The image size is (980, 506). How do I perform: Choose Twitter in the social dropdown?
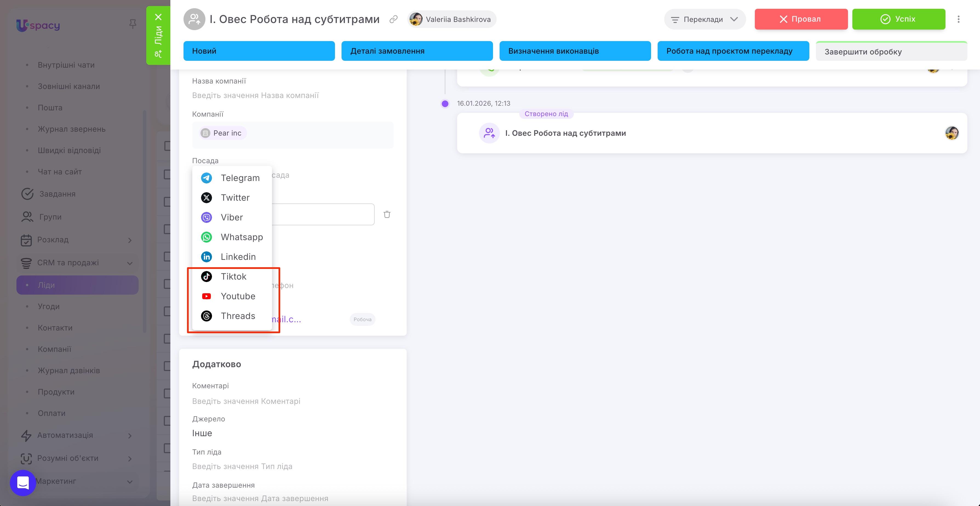[232, 197]
